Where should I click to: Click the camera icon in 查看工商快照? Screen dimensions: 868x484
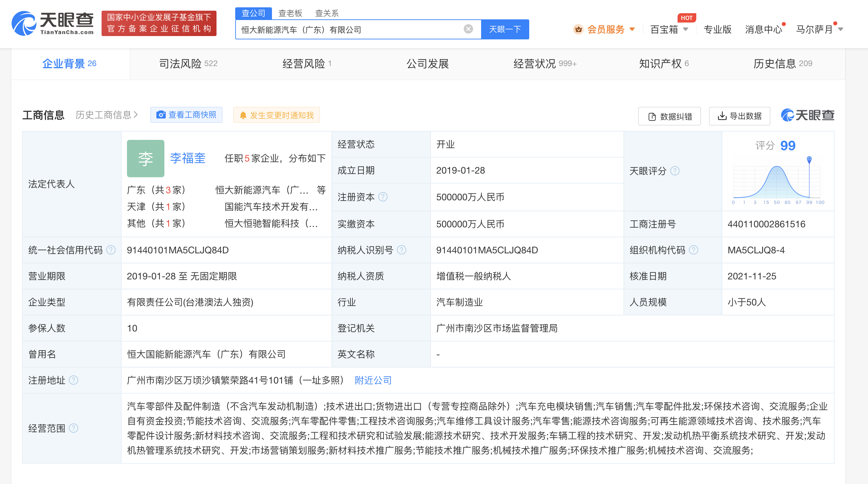point(161,115)
